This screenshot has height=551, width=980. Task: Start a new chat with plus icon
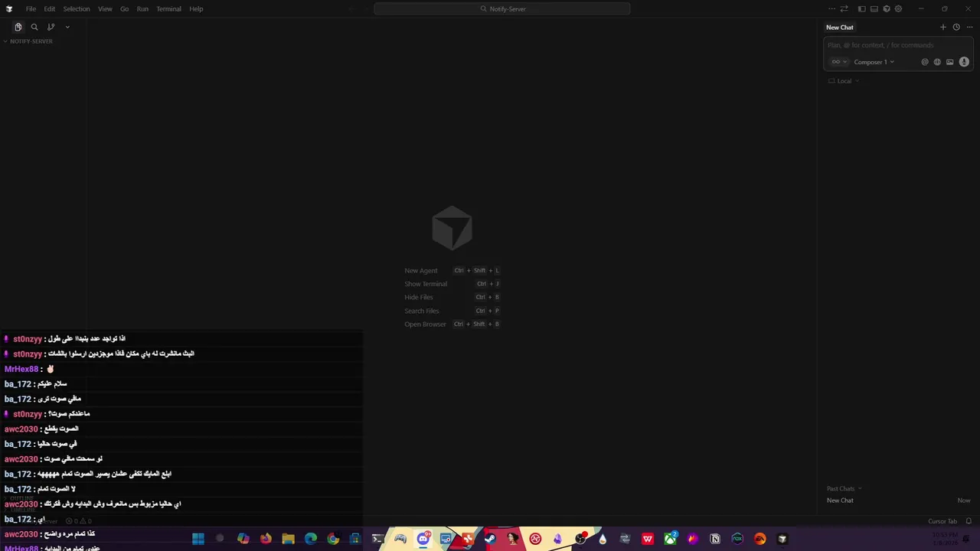943,27
